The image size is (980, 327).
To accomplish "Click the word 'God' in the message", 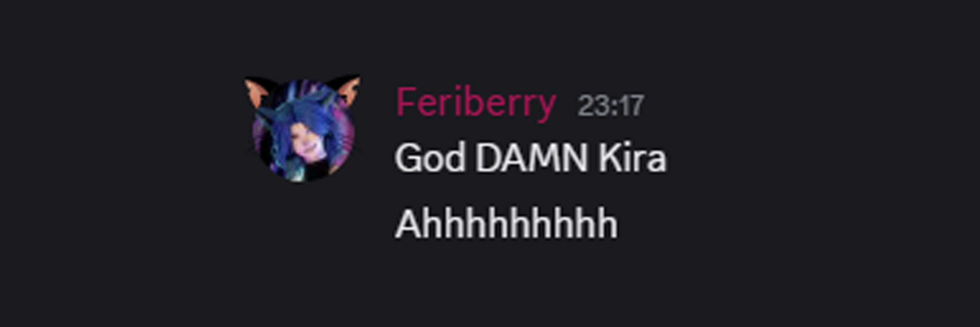I will (430, 157).
